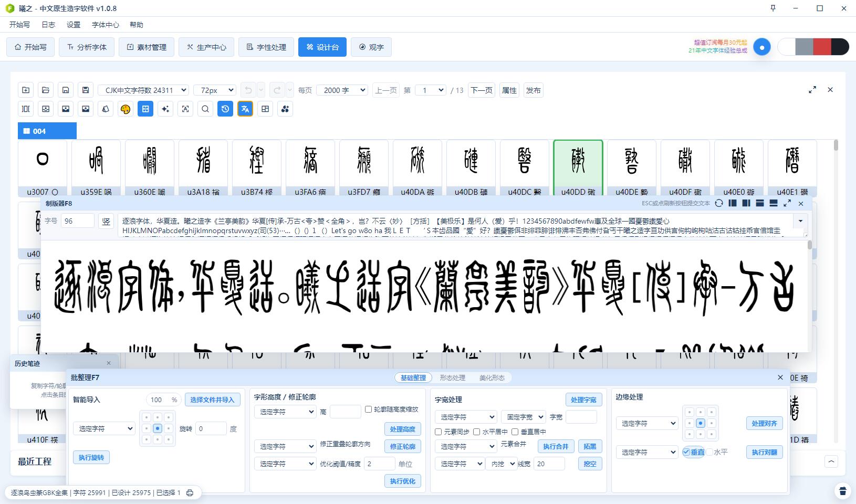Screen dimensions: 856x504
Task: Check the 水平 mirror checkbox
Action: (x=709, y=452)
